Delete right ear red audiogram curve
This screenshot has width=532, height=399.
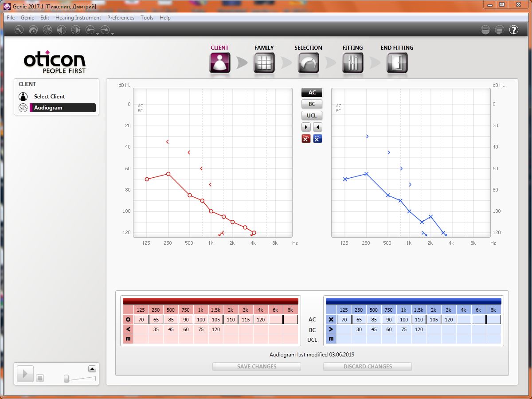(306, 138)
